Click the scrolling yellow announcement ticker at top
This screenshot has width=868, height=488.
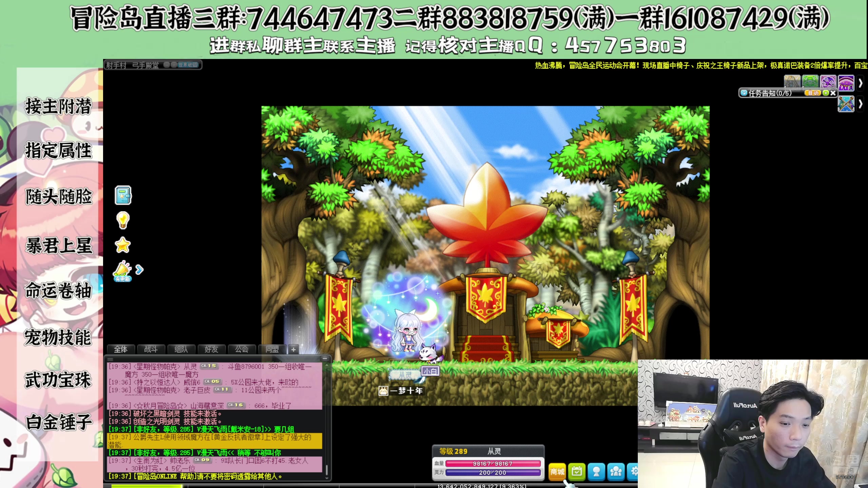[x=701, y=65]
